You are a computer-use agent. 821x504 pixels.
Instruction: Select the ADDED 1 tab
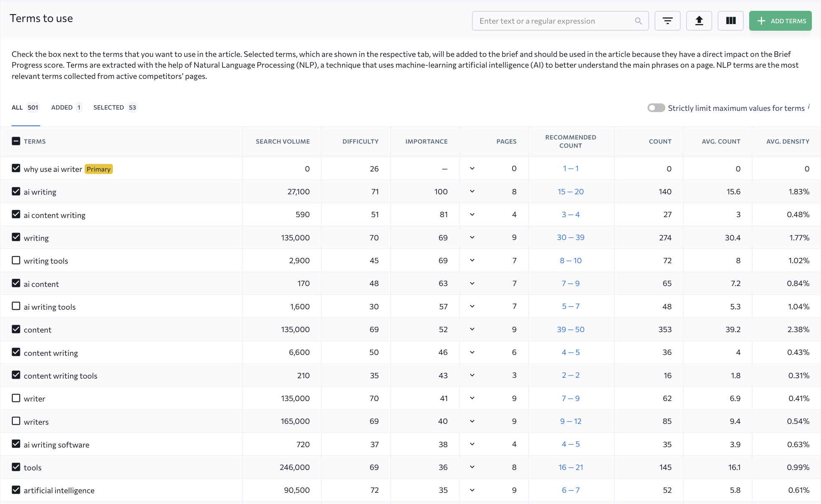click(x=66, y=108)
